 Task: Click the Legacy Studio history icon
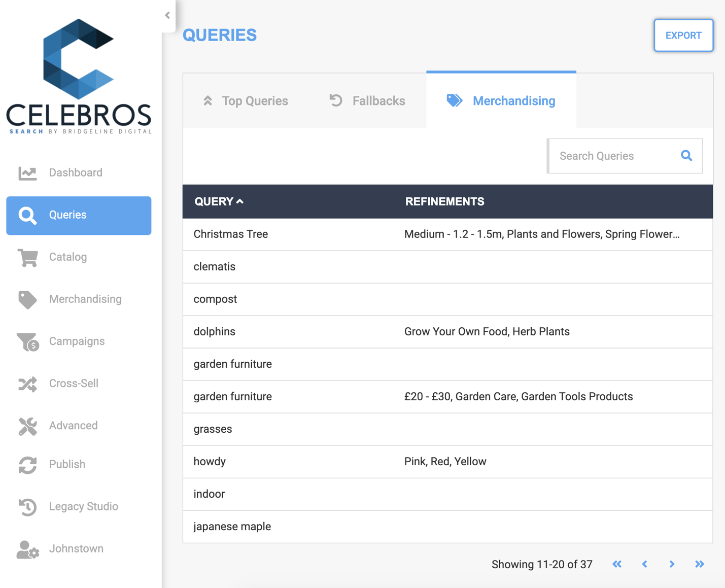pos(27,507)
